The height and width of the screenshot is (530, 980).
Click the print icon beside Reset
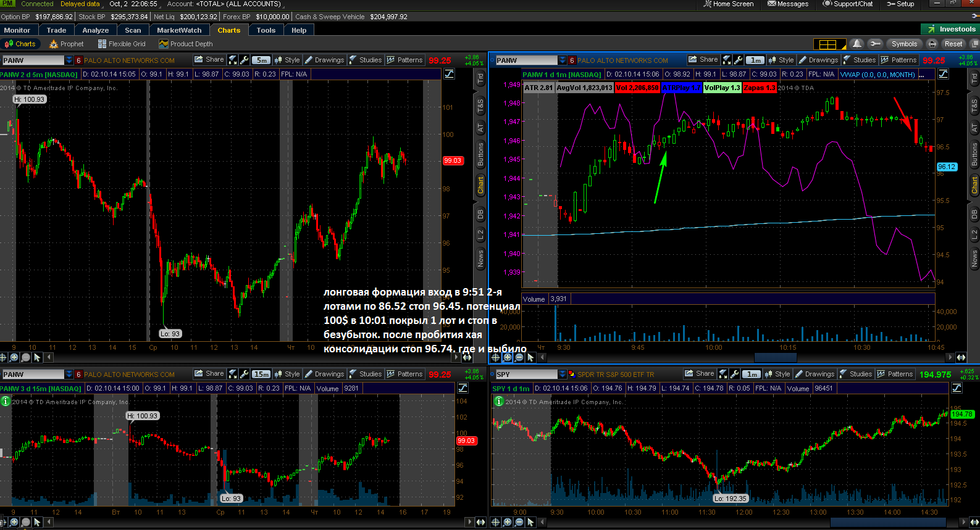pos(932,44)
